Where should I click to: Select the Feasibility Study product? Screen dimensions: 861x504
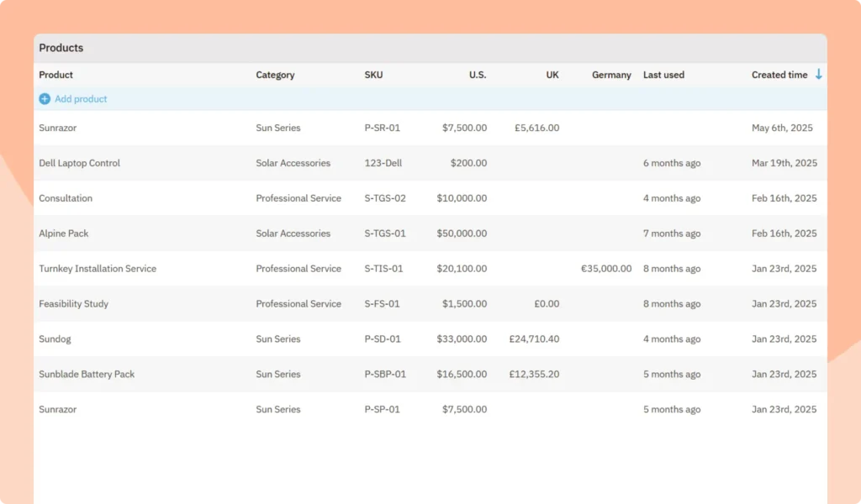73,304
